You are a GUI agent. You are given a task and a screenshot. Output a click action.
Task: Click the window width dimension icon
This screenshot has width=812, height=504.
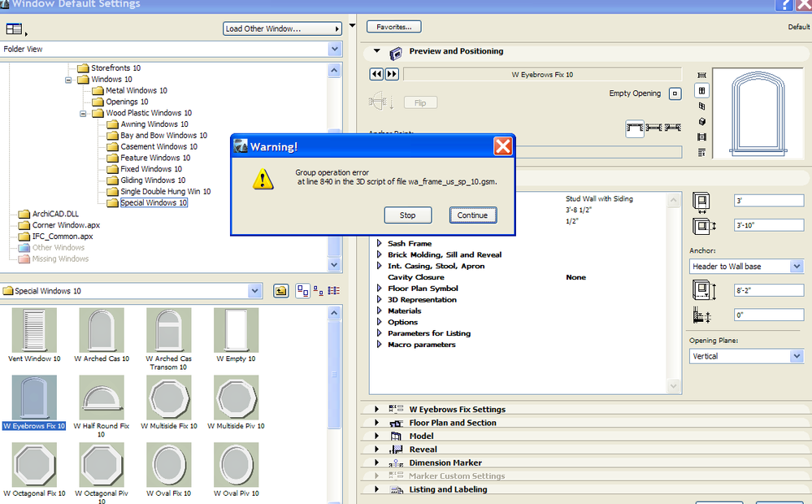click(701, 202)
